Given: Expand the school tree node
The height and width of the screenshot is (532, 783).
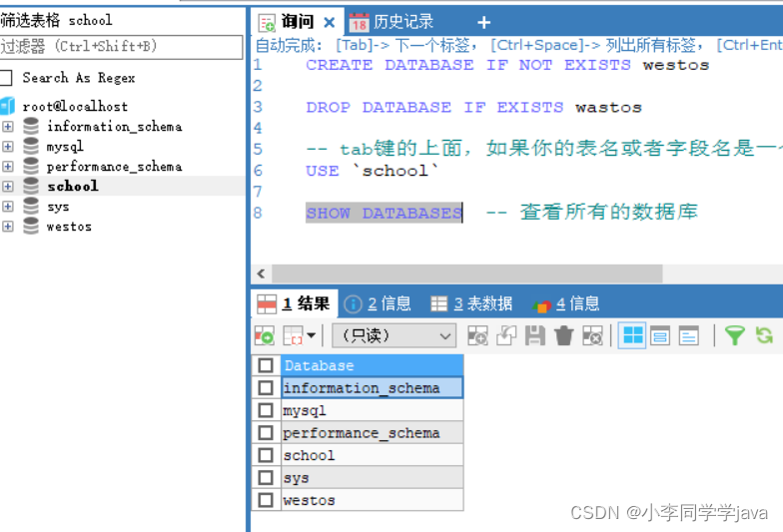Looking at the screenshot, I should pos(8,186).
